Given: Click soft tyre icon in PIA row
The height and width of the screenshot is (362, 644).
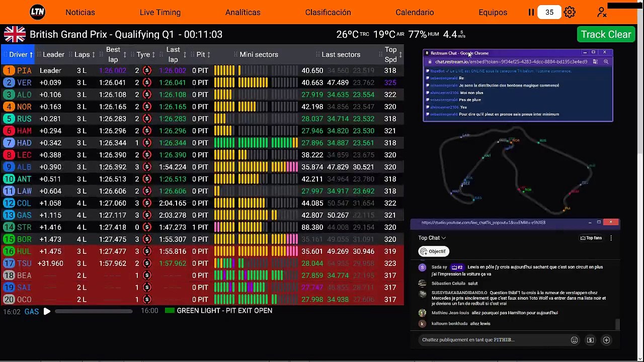Looking at the screenshot, I should [x=147, y=70].
